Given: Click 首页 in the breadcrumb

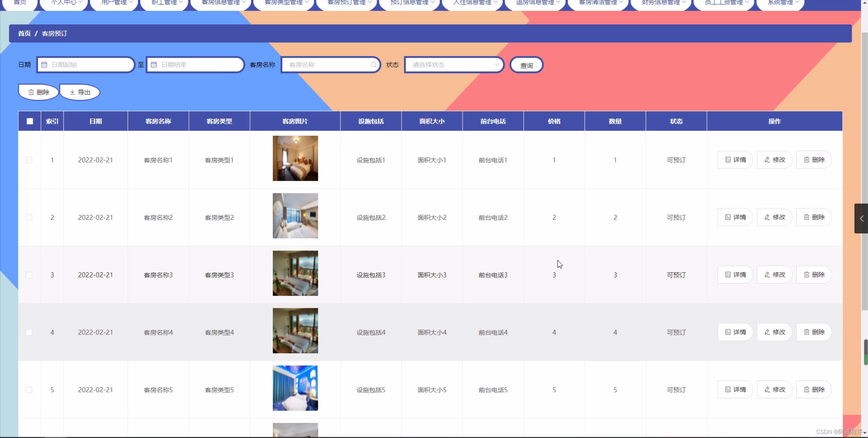Looking at the screenshot, I should coord(24,34).
